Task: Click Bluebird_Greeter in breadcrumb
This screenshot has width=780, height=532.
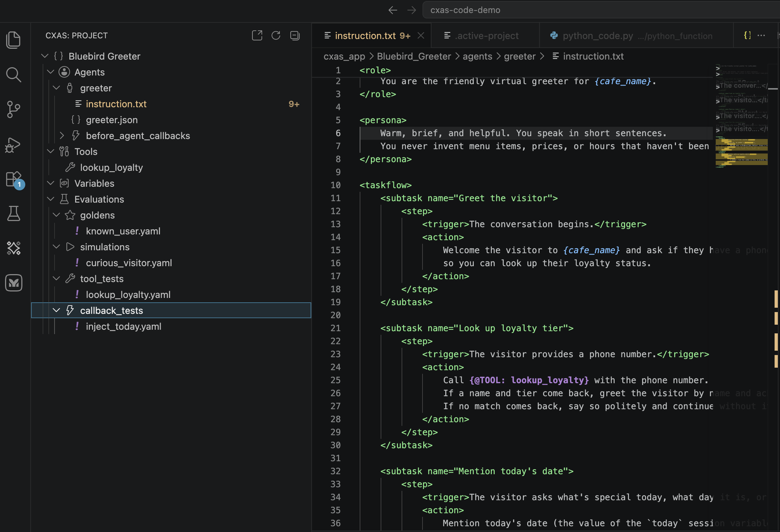Action: [x=414, y=56]
